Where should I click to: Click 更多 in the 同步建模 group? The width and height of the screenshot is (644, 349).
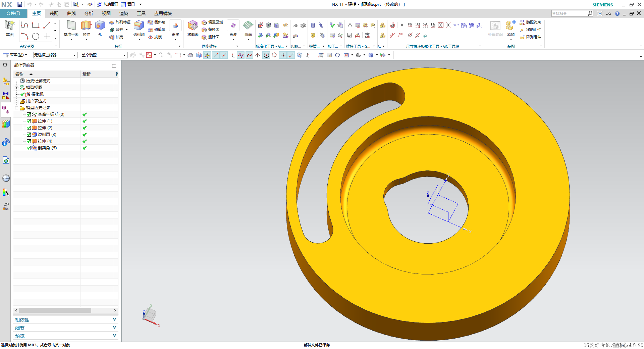tap(233, 30)
